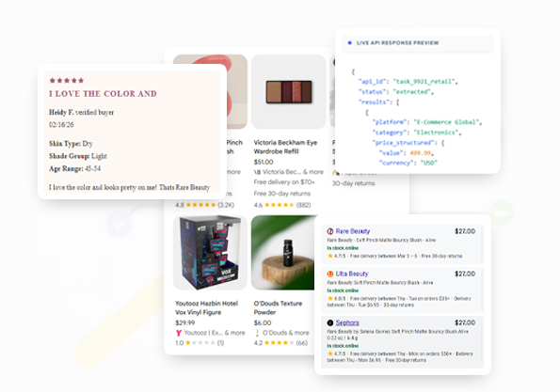Click the O'Douds seller icon
560x392 pixels.
[x=257, y=333]
